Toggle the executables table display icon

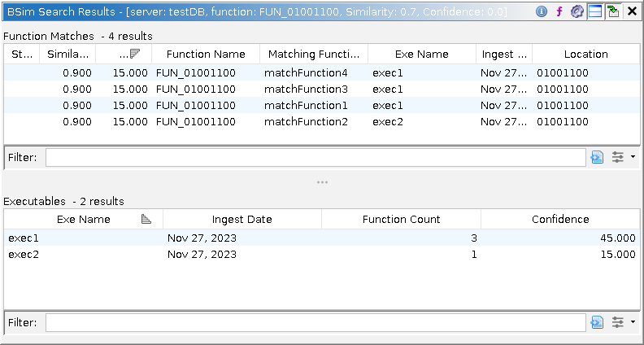tap(595, 11)
